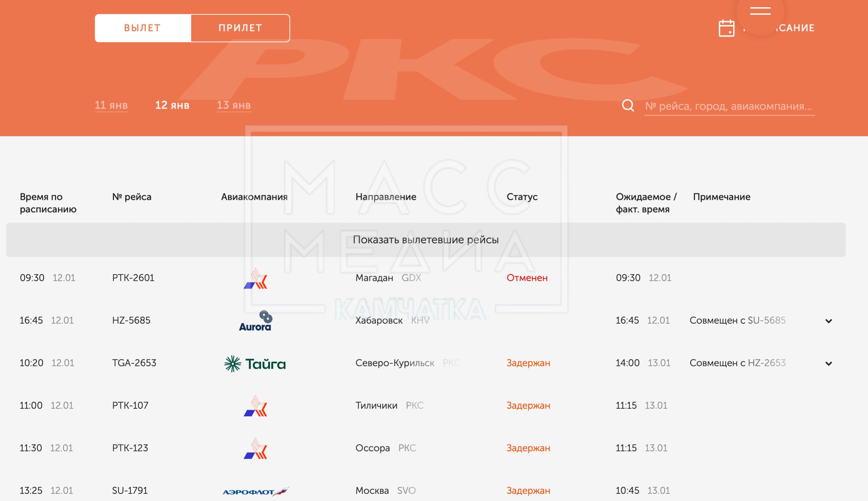This screenshot has height=501, width=868.
Task: Click airline logo for flight РТК-107
Action: click(255, 406)
